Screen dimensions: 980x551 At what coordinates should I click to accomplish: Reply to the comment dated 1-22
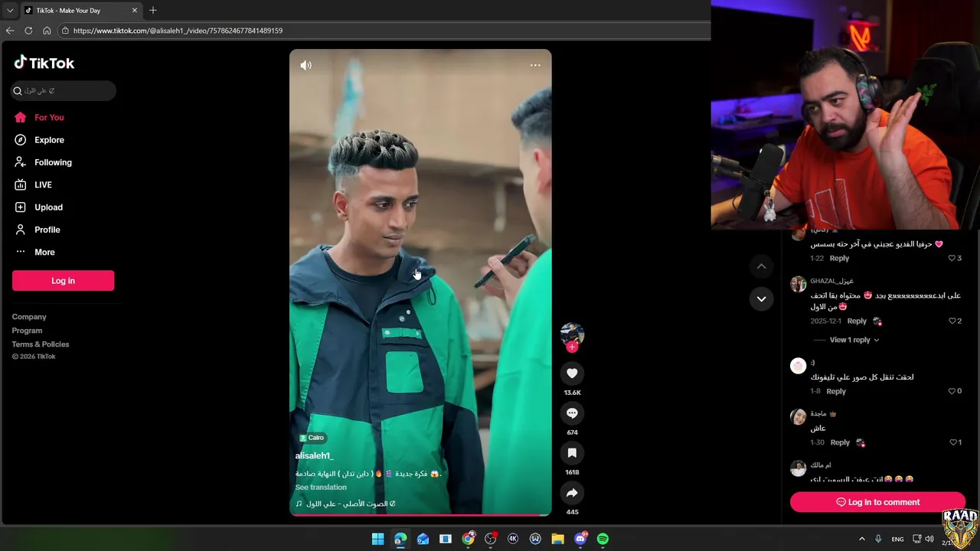(x=839, y=259)
